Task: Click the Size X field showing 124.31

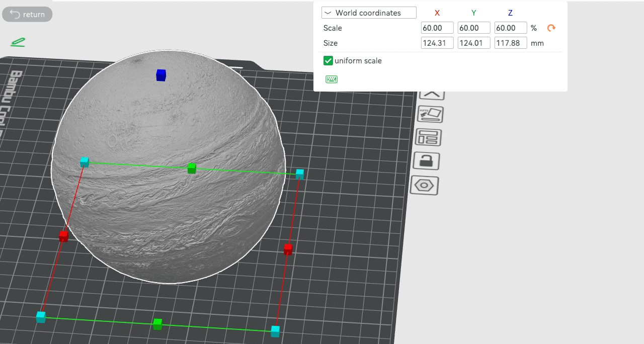Action: point(437,43)
